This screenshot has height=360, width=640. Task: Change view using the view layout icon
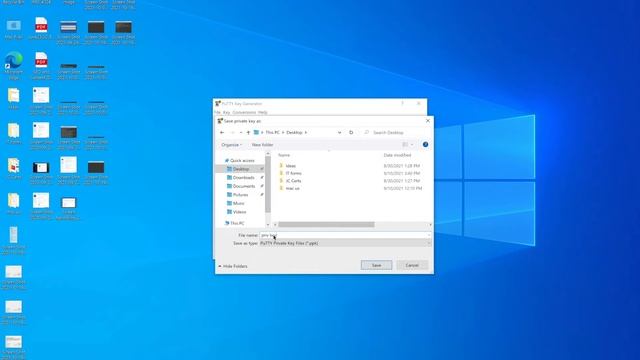pos(405,144)
